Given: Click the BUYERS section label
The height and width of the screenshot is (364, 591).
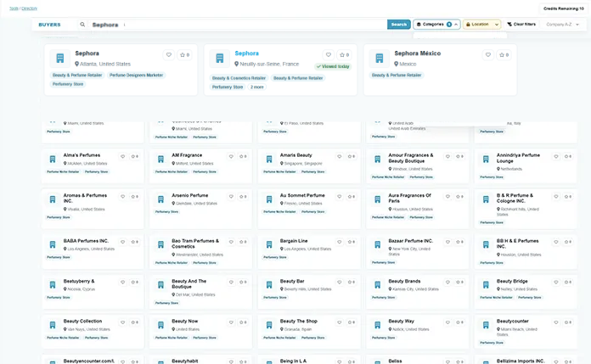Looking at the screenshot, I should [x=49, y=25].
